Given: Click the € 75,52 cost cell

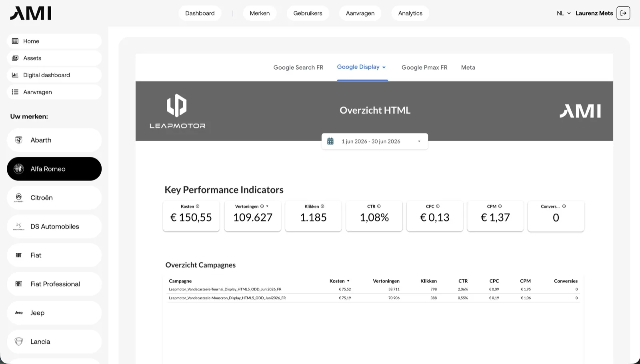Looking at the screenshot, I should click(x=345, y=289).
